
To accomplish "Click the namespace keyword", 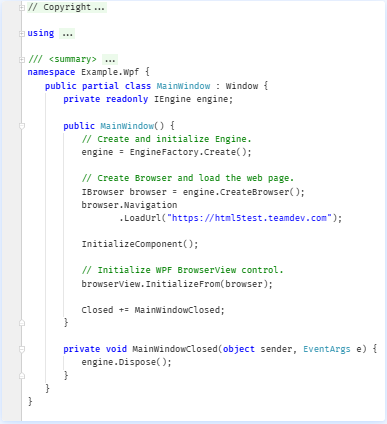I will coord(51,72).
